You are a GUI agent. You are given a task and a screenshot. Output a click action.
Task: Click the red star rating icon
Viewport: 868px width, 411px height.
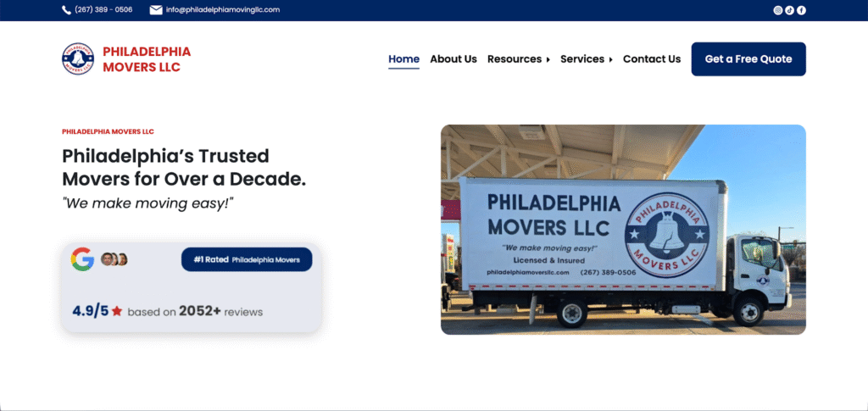117,312
